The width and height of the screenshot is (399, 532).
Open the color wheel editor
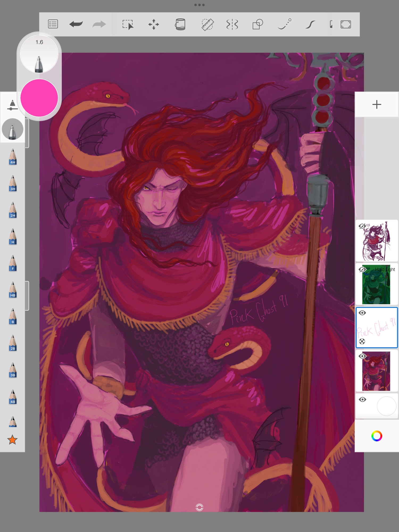point(377,436)
